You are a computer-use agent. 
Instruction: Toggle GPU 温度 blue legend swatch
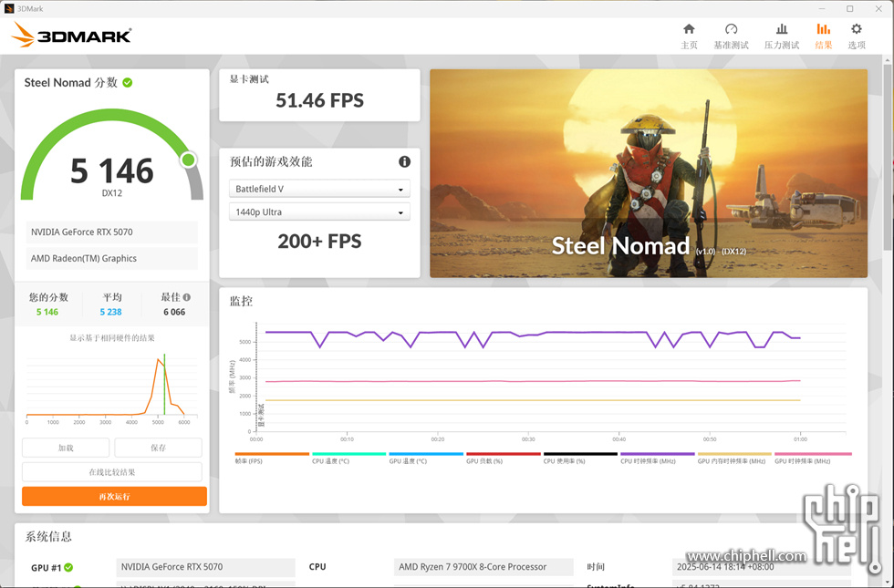tap(426, 454)
